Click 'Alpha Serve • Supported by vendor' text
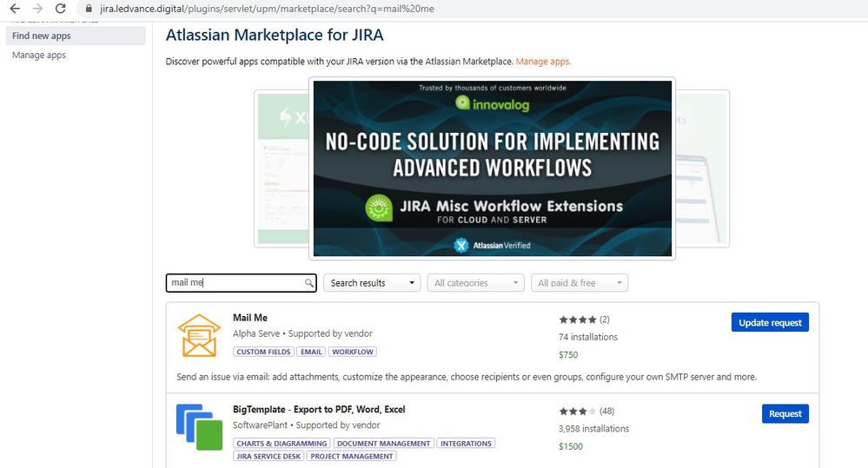Viewport: 868px width, 468px height. click(x=302, y=333)
